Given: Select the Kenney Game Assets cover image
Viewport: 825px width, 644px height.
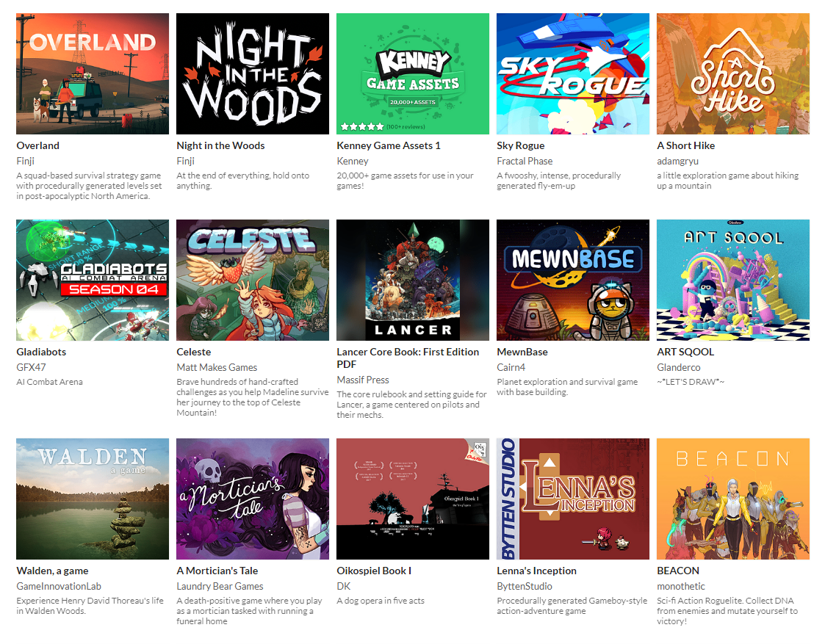Looking at the screenshot, I should tap(413, 73).
